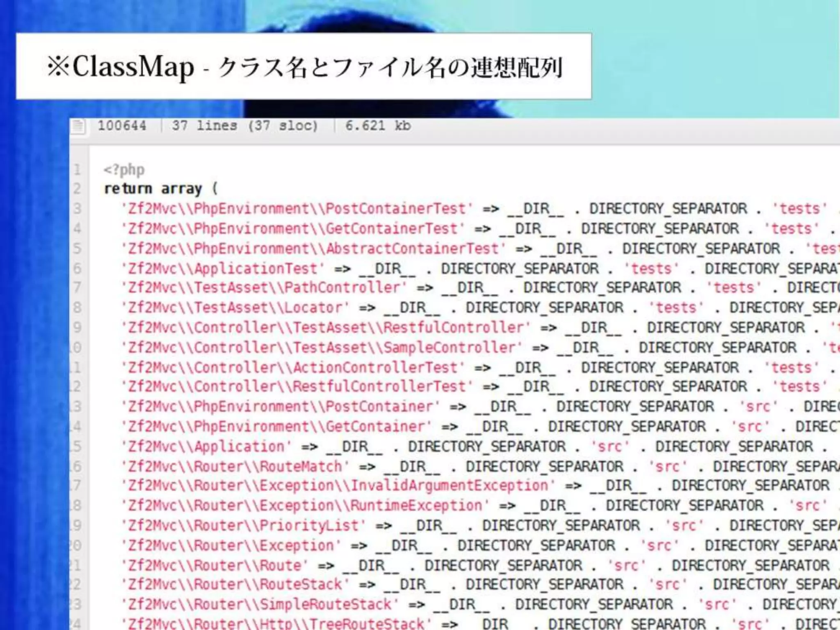Click the 'Zf2Mvc\\Router\\Http\\TreeRouteStack' key
The image size is (840, 630).
(276, 623)
